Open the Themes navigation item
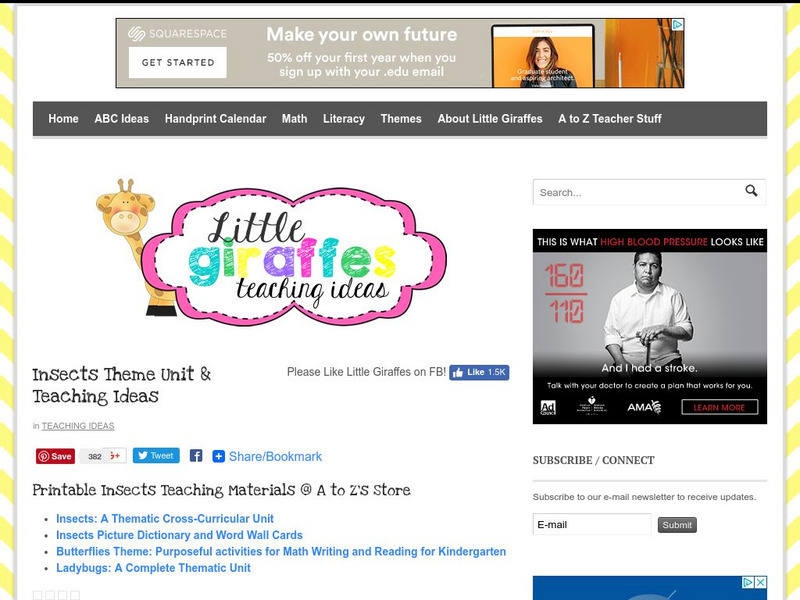The height and width of the screenshot is (600, 800). [x=401, y=119]
